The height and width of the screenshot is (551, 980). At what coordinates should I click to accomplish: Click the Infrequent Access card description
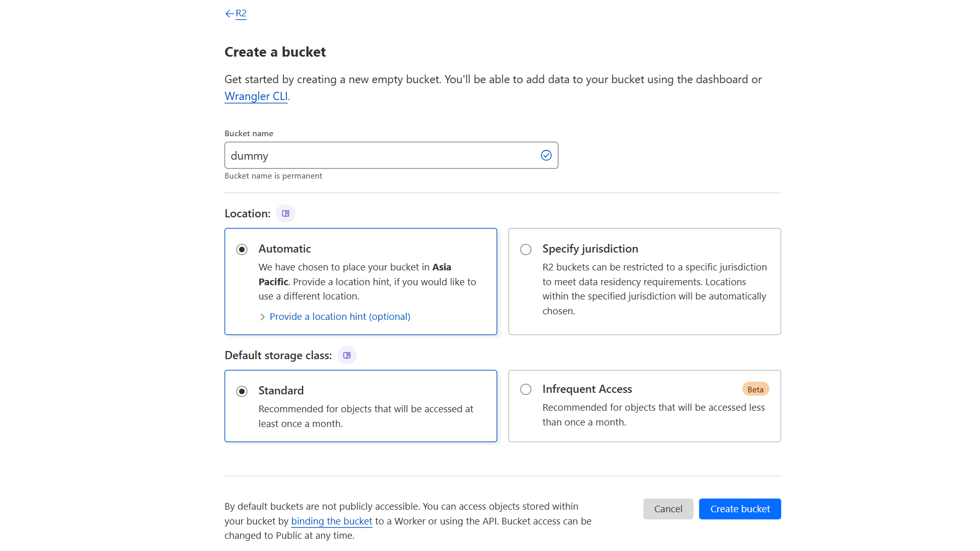tap(653, 415)
